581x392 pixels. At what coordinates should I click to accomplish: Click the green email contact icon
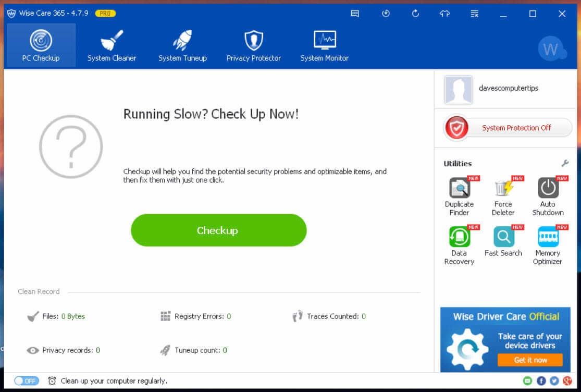tap(527, 381)
